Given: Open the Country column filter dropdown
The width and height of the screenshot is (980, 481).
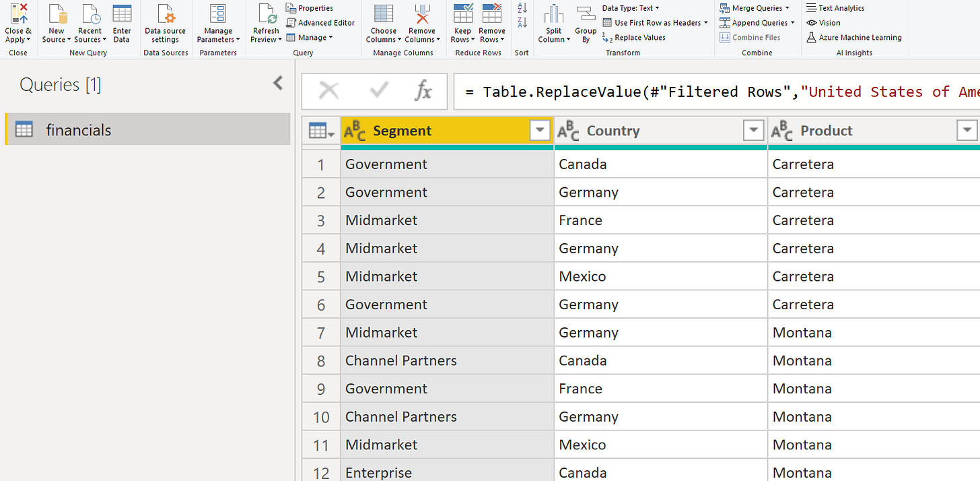Looking at the screenshot, I should coord(754,131).
